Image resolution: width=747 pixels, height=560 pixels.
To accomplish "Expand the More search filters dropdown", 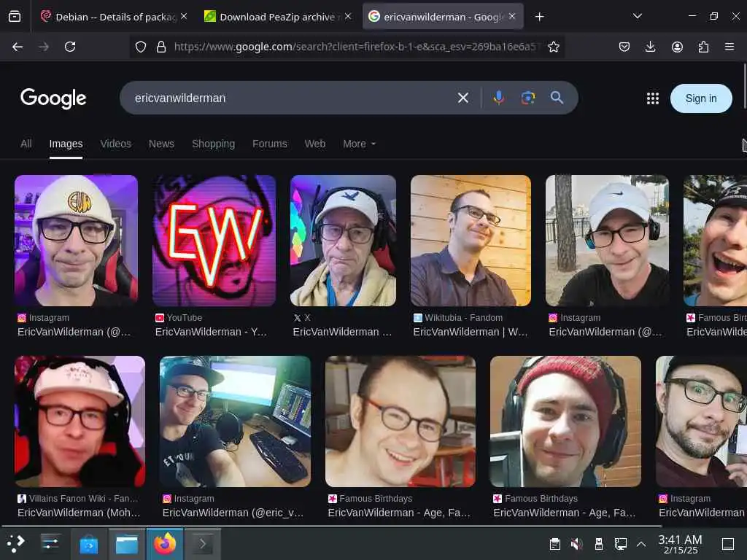I will 359,144.
